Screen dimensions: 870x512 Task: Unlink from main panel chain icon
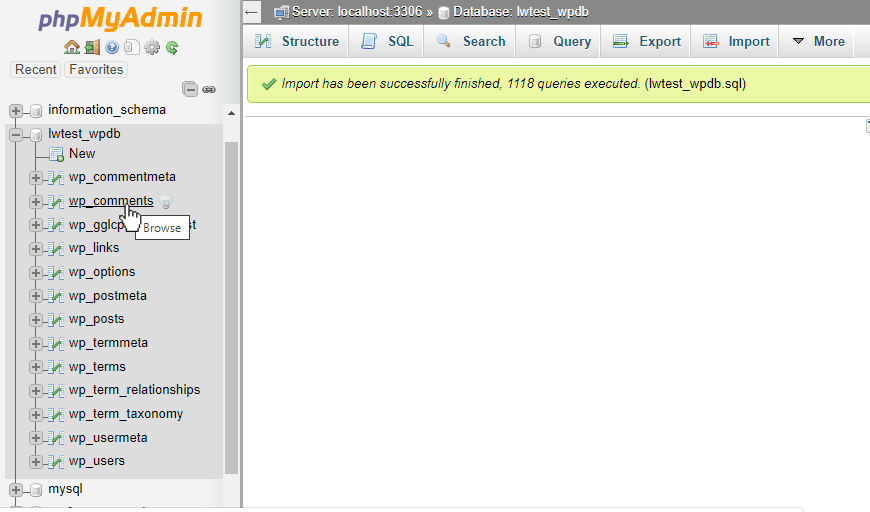(209, 89)
